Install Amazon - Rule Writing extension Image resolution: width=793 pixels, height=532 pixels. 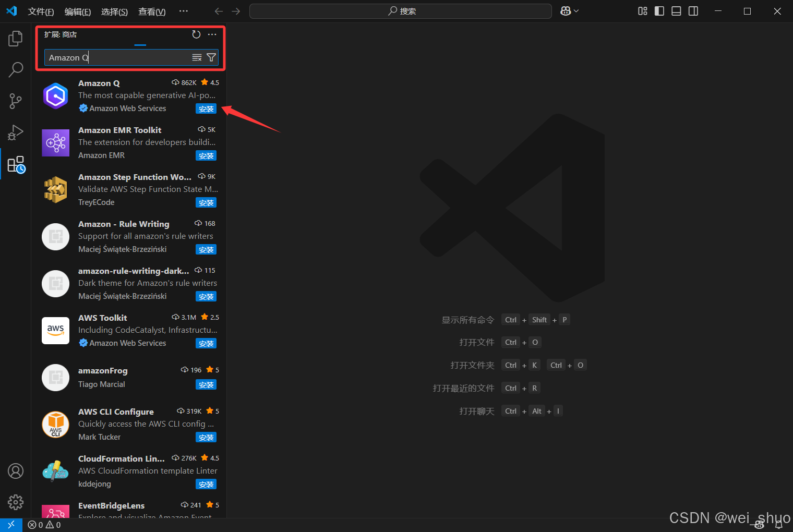(x=206, y=250)
